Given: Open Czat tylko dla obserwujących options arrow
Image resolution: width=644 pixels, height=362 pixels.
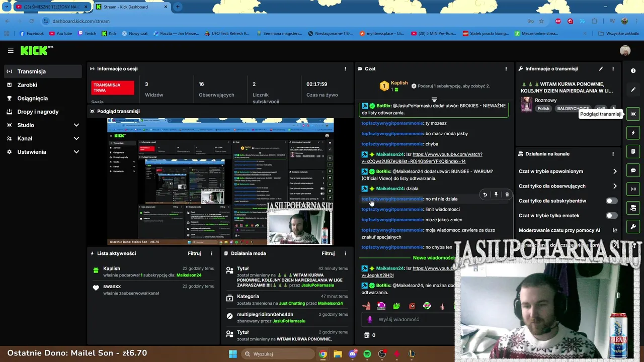Looking at the screenshot, I should pyautogui.click(x=615, y=186).
